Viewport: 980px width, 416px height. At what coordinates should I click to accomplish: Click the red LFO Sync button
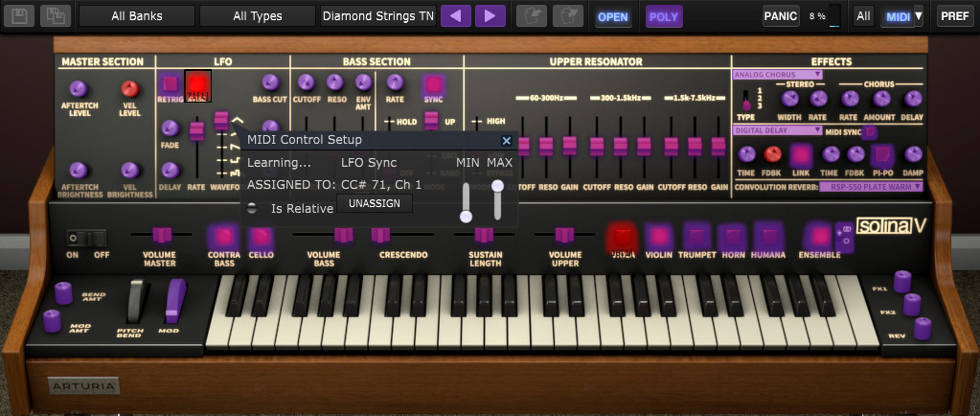[197, 85]
